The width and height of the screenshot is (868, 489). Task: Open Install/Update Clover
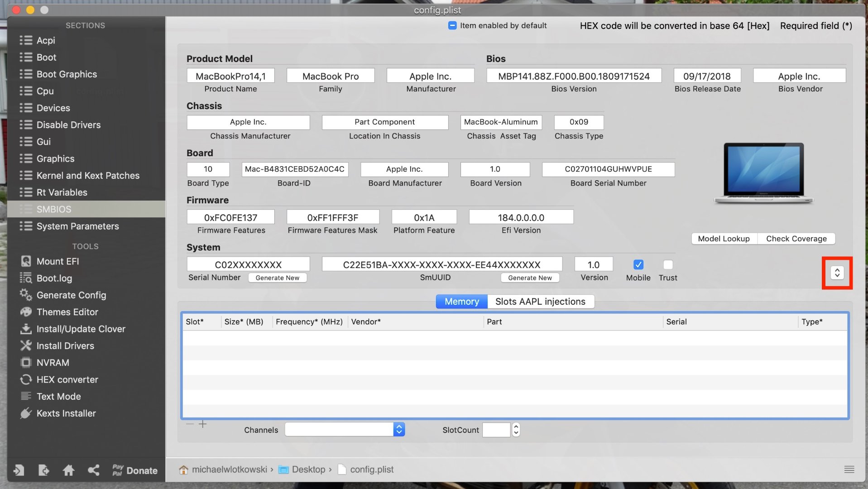81,329
